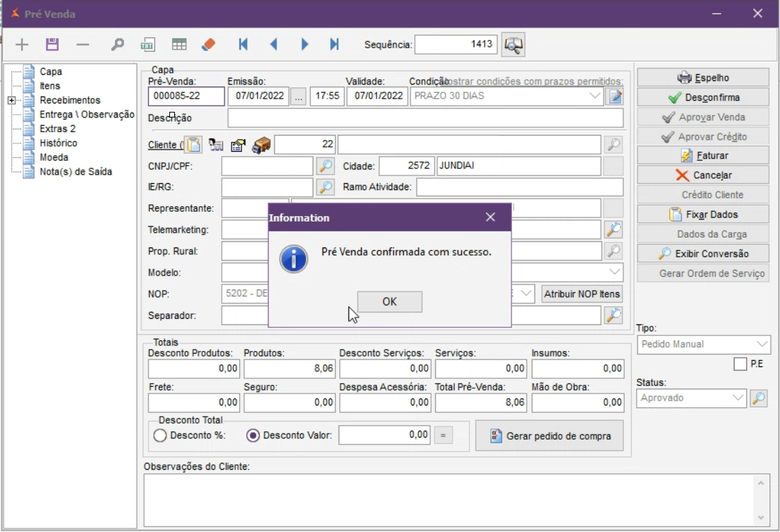Click the Faturar button
The image size is (780, 532).
(703, 156)
